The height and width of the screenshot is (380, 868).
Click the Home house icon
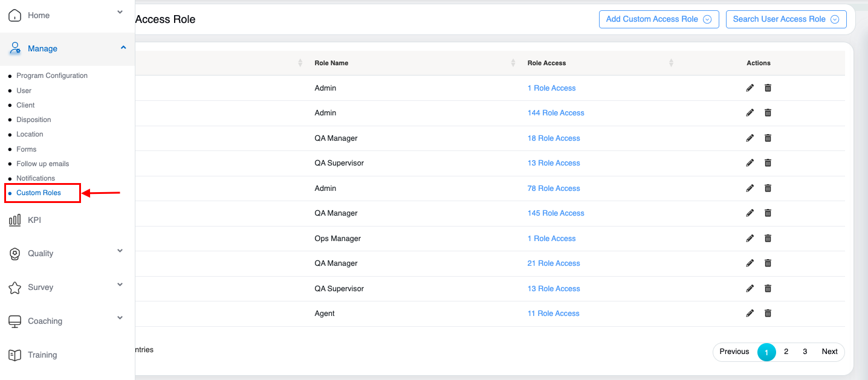click(15, 15)
